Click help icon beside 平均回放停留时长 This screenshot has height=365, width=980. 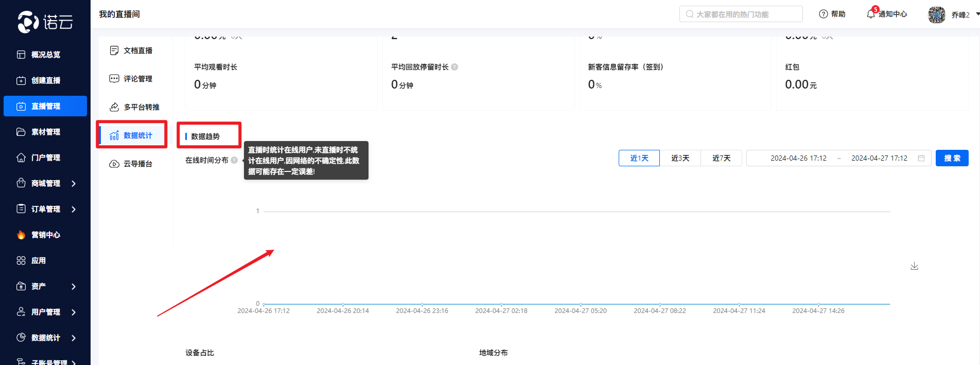pyautogui.click(x=454, y=67)
